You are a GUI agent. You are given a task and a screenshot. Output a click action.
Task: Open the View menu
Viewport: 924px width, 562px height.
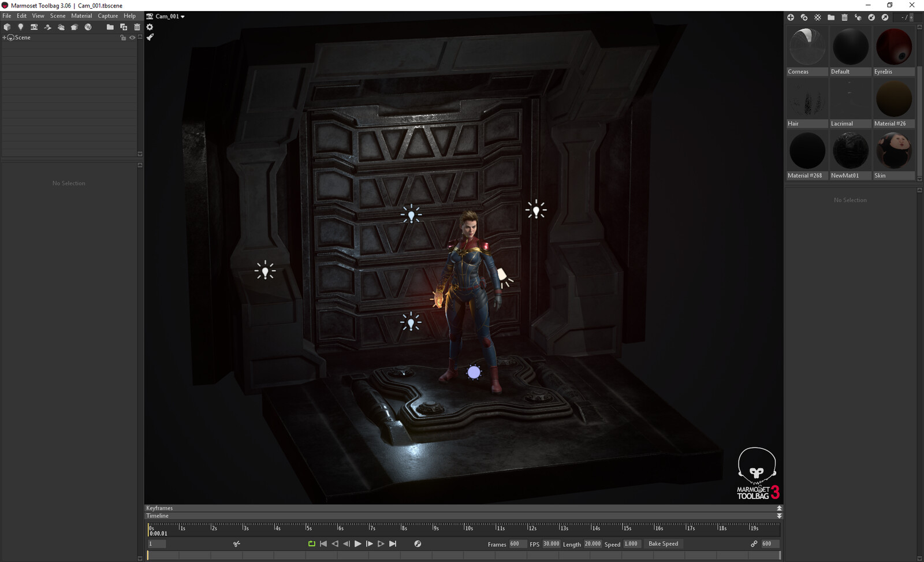pyautogui.click(x=38, y=16)
